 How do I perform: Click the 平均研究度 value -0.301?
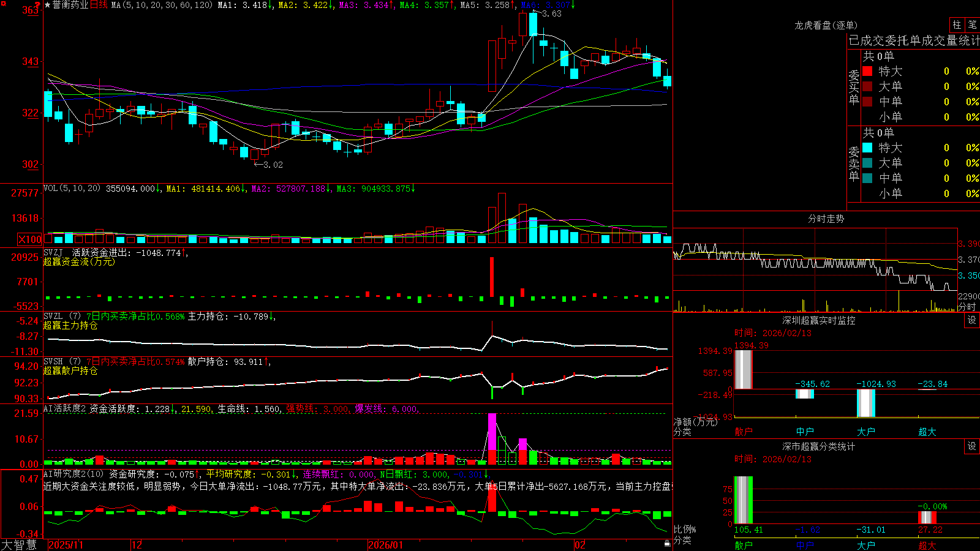[x=276, y=474]
